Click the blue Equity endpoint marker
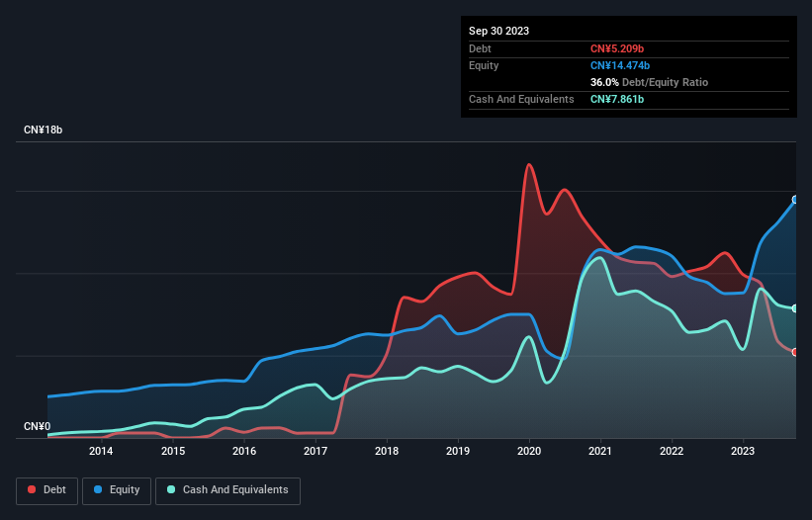 pos(795,200)
